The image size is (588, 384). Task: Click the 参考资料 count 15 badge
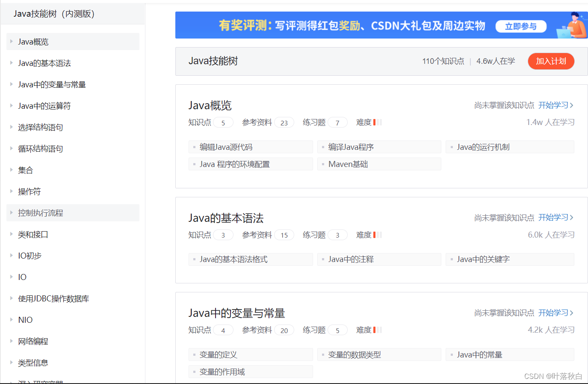point(284,235)
